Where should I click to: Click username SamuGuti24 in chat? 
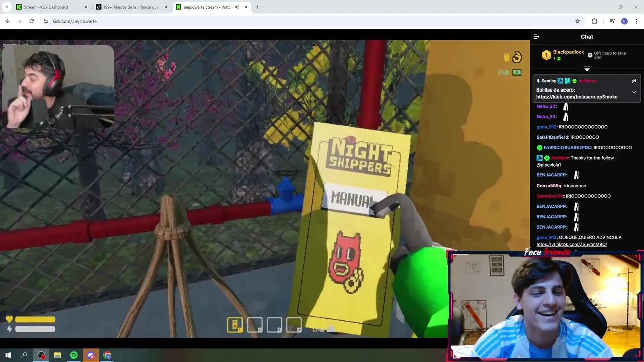point(549,196)
